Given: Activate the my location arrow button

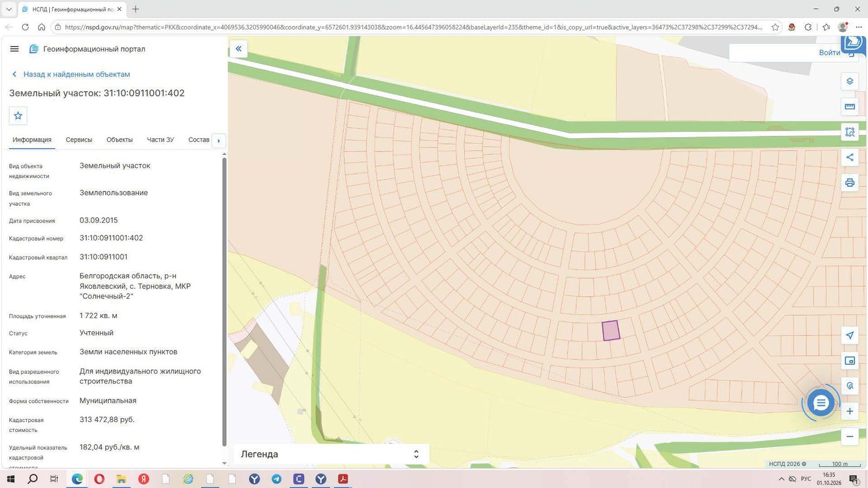Looking at the screenshot, I should [x=849, y=335].
